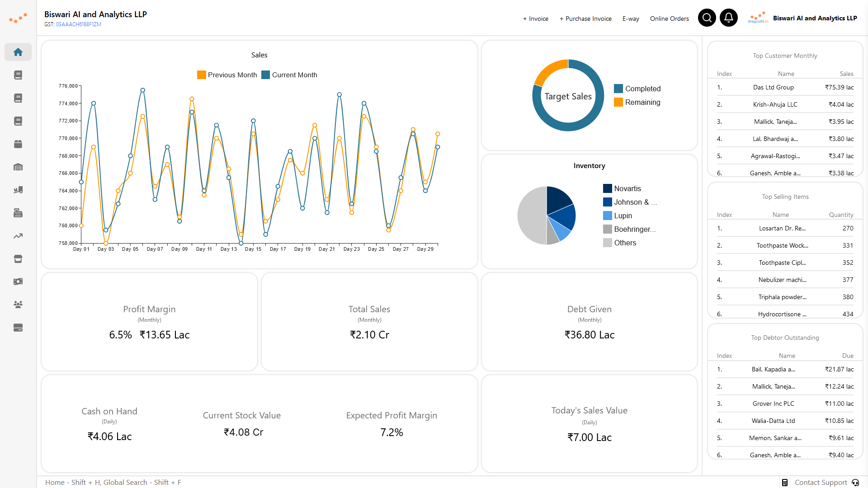The image size is (868, 488).
Task: Click the book icon directly below Home
Action: point(18,75)
